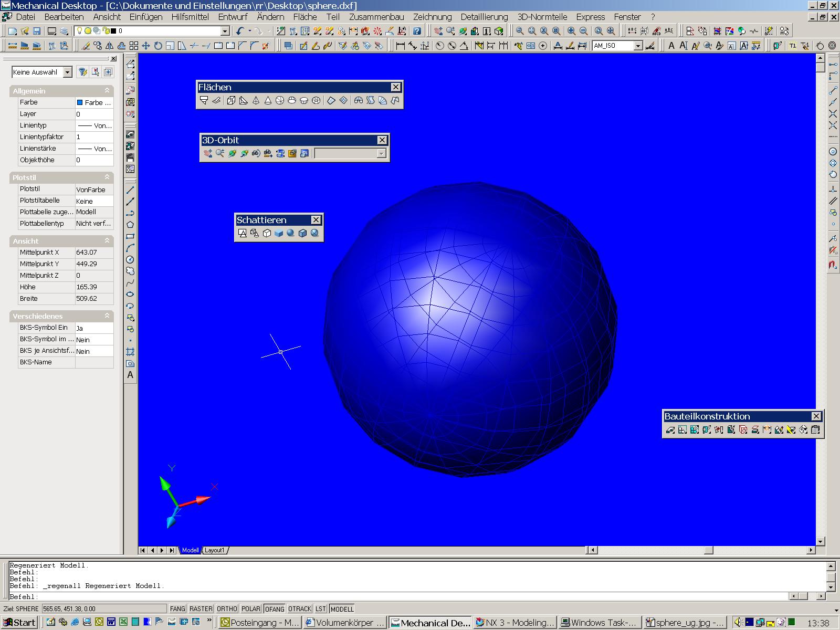Choose the pyramid surface tool in Flächen
Image resolution: width=840 pixels, height=630 pixels.
click(x=256, y=100)
